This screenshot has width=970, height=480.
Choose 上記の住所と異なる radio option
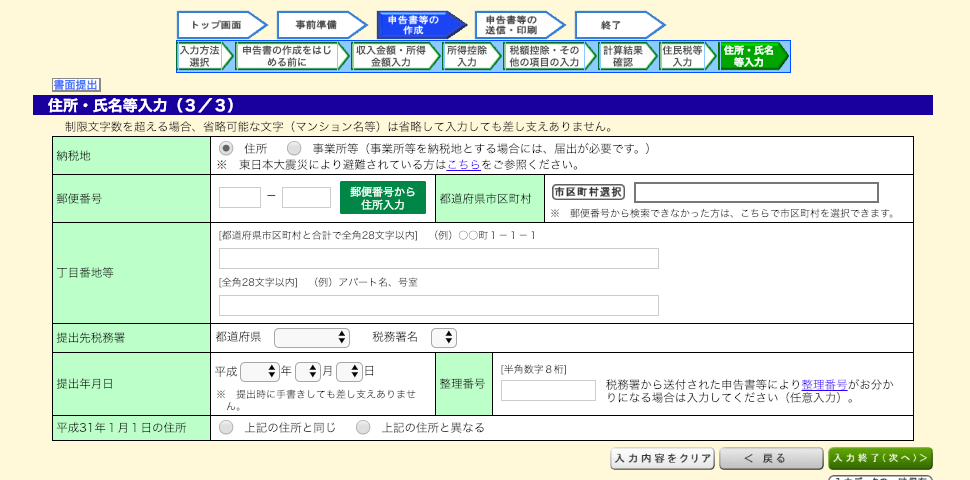pos(363,428)
